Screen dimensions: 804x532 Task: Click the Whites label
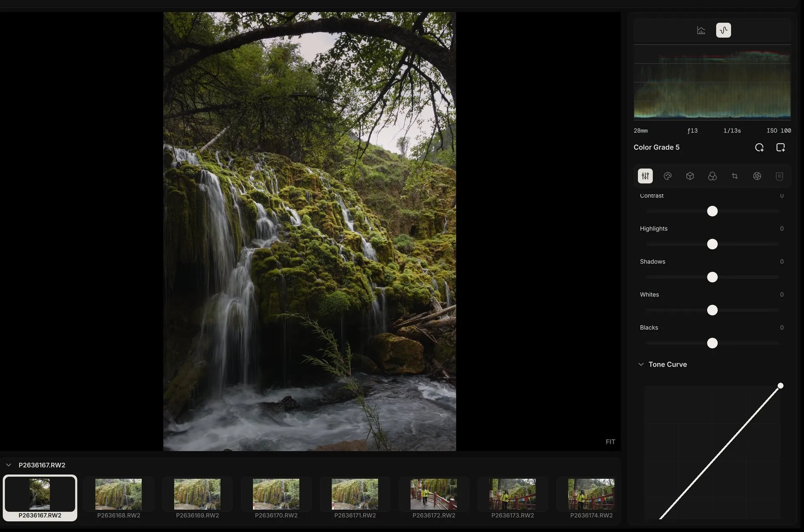649,295
